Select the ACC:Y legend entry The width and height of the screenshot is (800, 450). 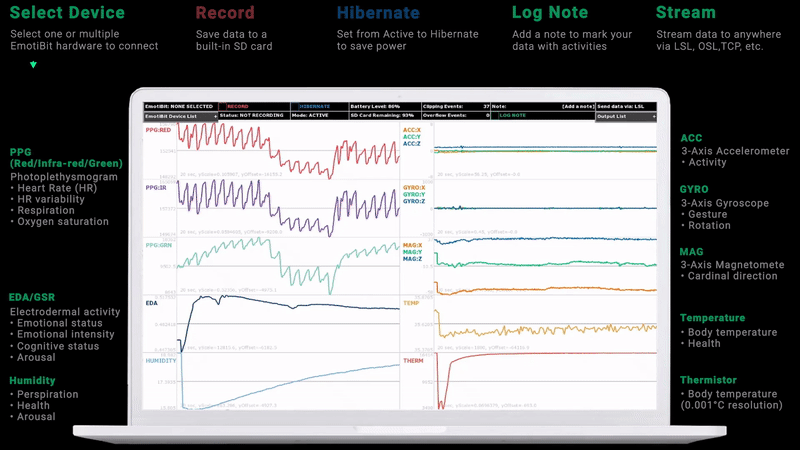[x=412, y=137]
